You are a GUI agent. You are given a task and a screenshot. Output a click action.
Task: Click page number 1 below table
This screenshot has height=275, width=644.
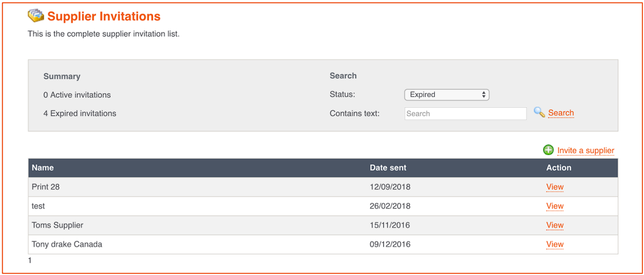point(30,261)
